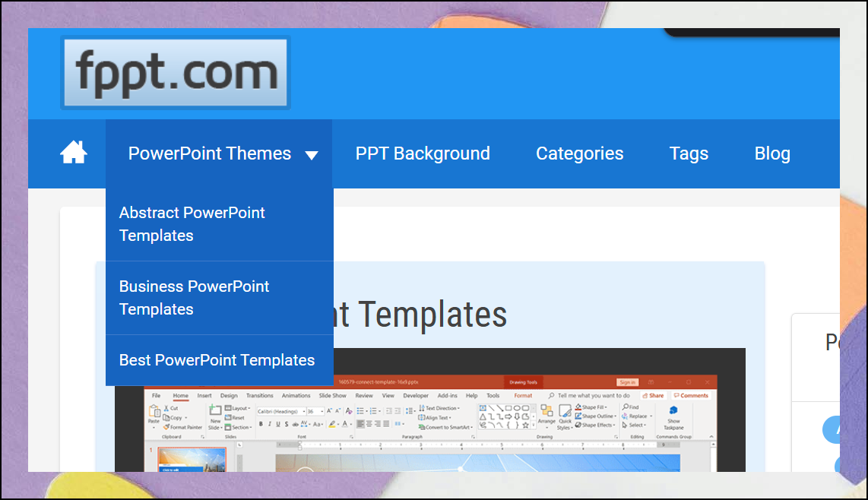Switch to the Transitions ribbon tab
The width and height of the screenshot is (868, 500).
[x=260, y=395]
